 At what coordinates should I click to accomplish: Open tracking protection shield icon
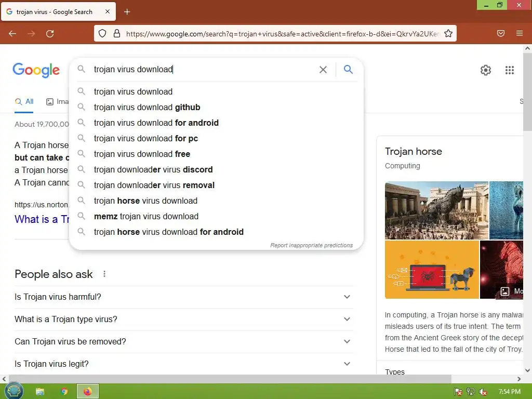point(102,33)
